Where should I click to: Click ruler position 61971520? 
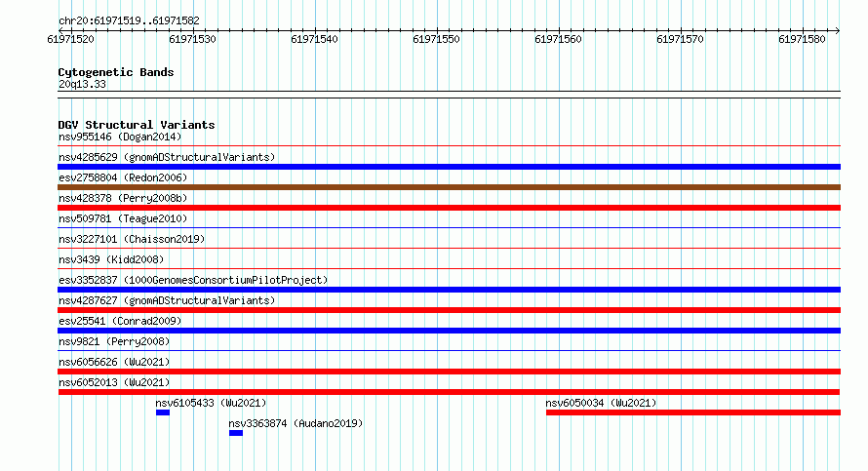71,39
